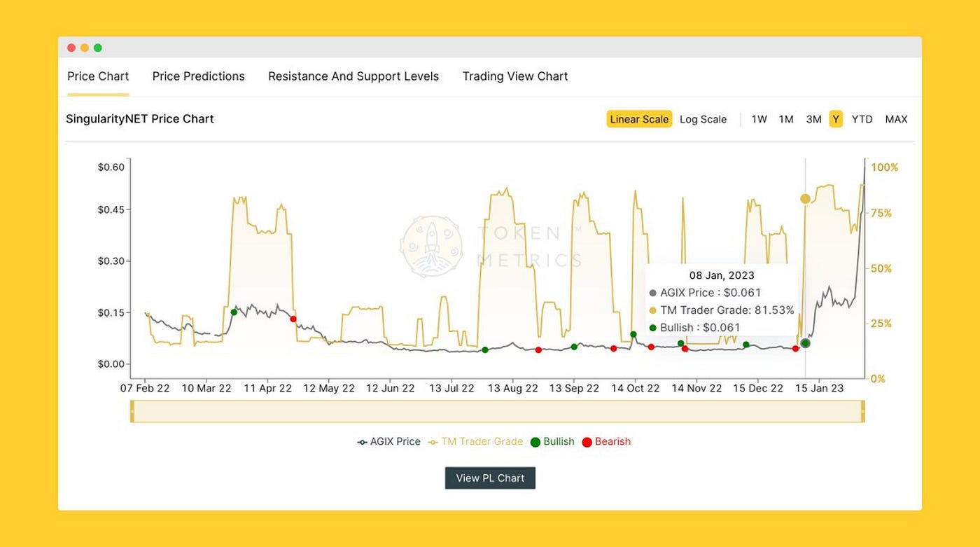Set time range to 1M
This screenshot has width=980, height=547.
click(786, 119)
